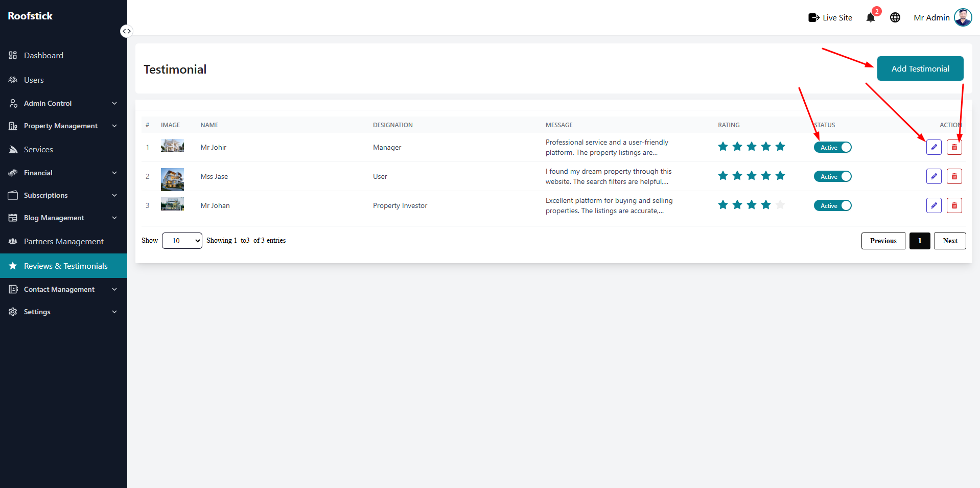The image size is (980, 488).
Task: Collapse sidebar using the arrows toggle icon
Action: 126,31
